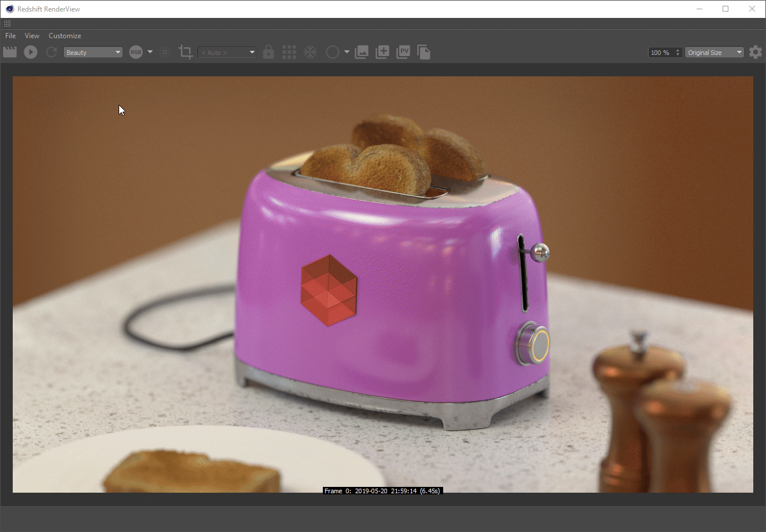Click the render clapperboard icon
Image resolution: width=766 pixels, height=532 pixels.
pos(10,52)
